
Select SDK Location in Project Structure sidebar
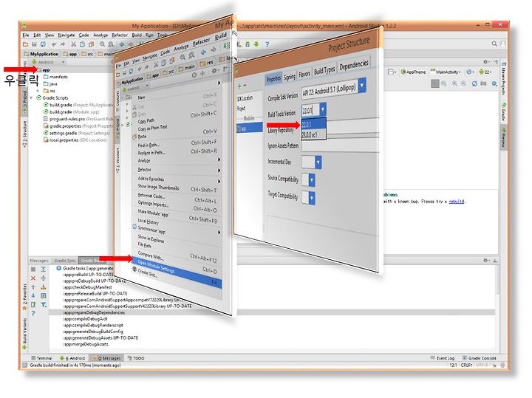245,98
